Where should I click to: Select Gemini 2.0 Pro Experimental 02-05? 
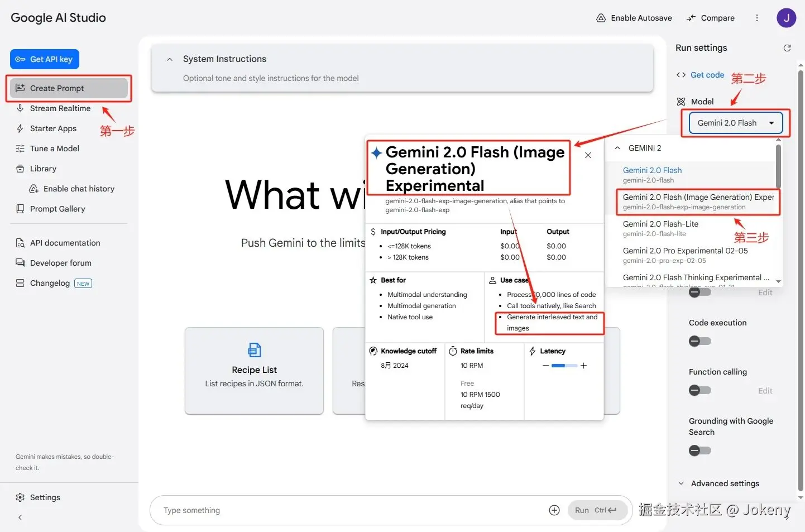coord(691,255)
